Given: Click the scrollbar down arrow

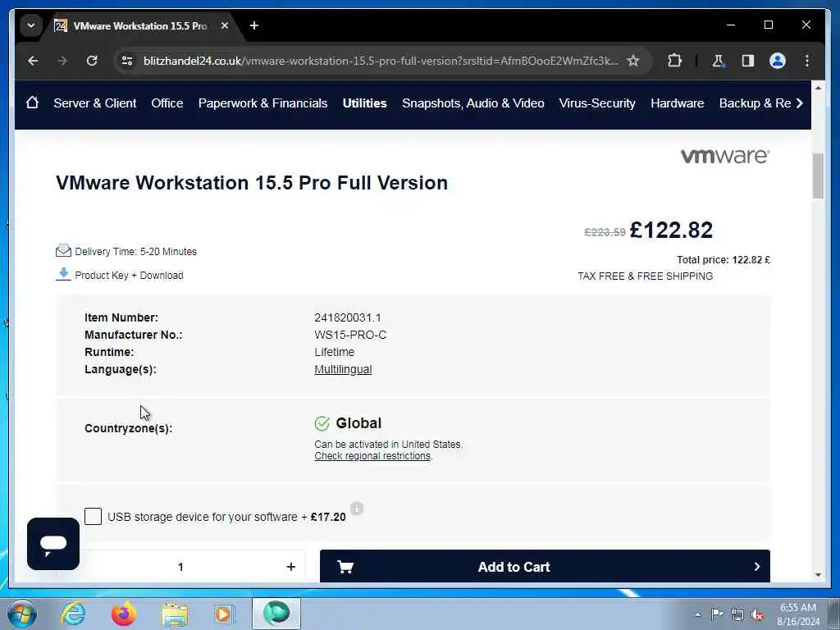Looking at the screenshot, I should pos(818,575).
